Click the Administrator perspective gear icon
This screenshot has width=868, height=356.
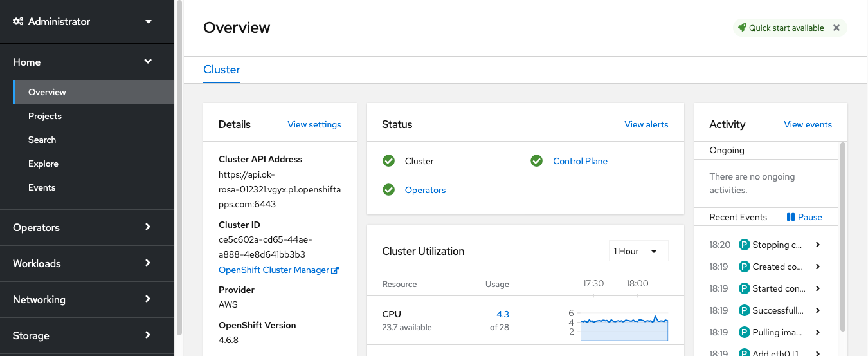(18, 22)
